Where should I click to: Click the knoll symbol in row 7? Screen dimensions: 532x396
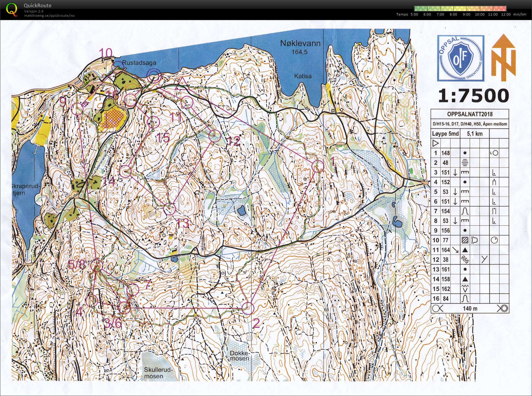pos(465,211)
